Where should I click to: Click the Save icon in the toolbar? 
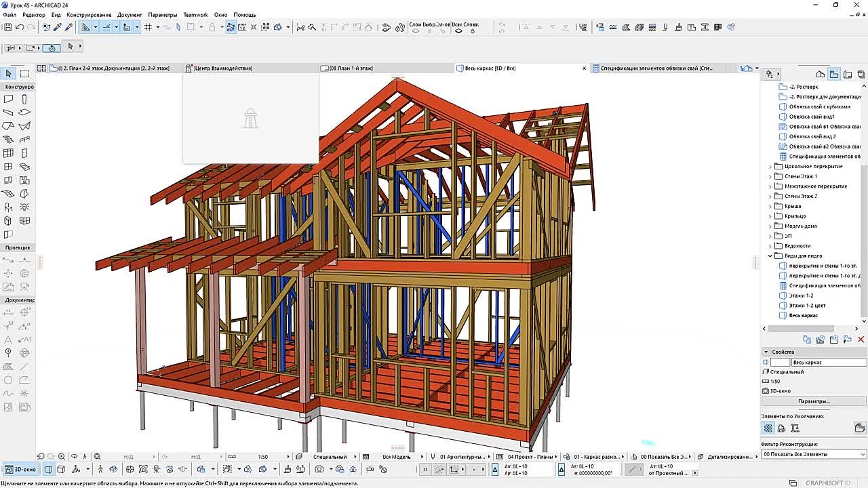tap(8, 27)
